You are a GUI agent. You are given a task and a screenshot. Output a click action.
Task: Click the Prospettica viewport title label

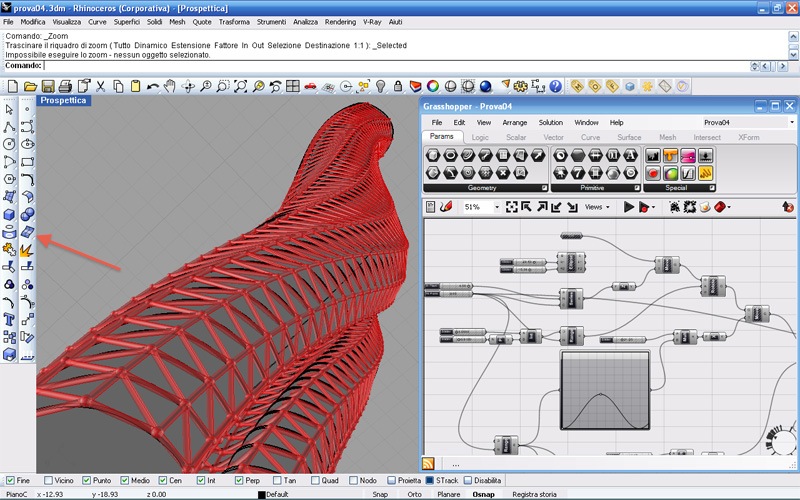pyautogui.click(x=63, y=101)
